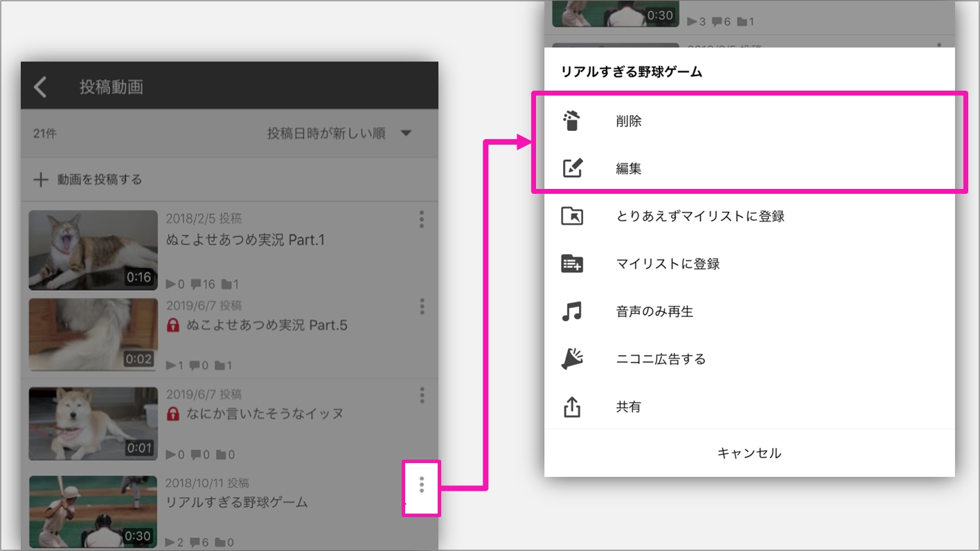Open the Shiba dog video thumbnail
Image resolution: width=980 pixels, height=551 pixels.
(x=93, y=424)
